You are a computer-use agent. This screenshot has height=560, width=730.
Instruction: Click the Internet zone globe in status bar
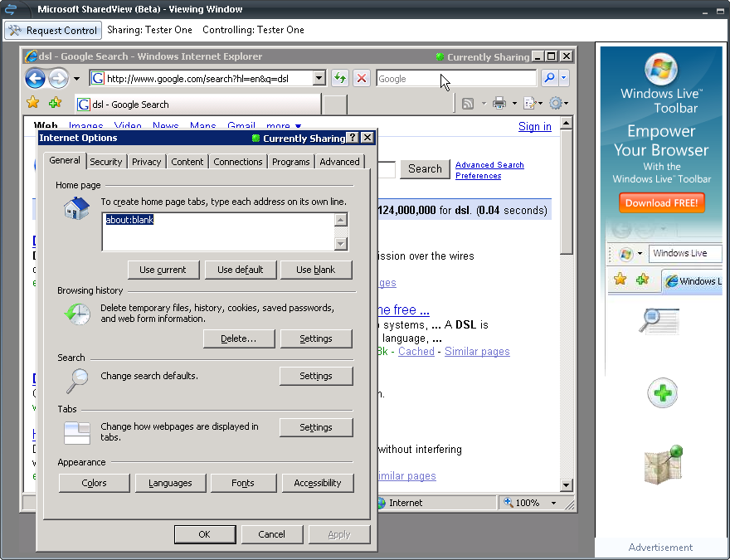pyautogui.click(x=382, y=503)
